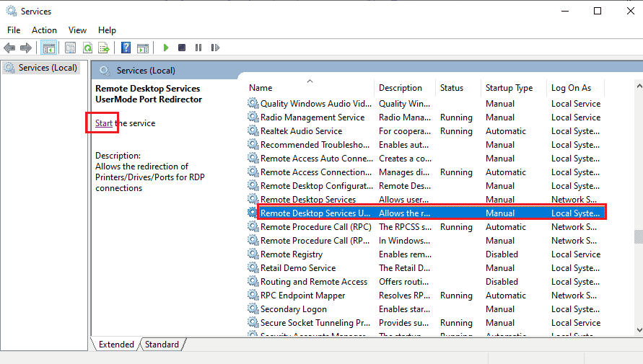643x364 pixels.
Task: Click the gear icon beside RPC Endpoint Mapper
Action: (x=253, y=296)
